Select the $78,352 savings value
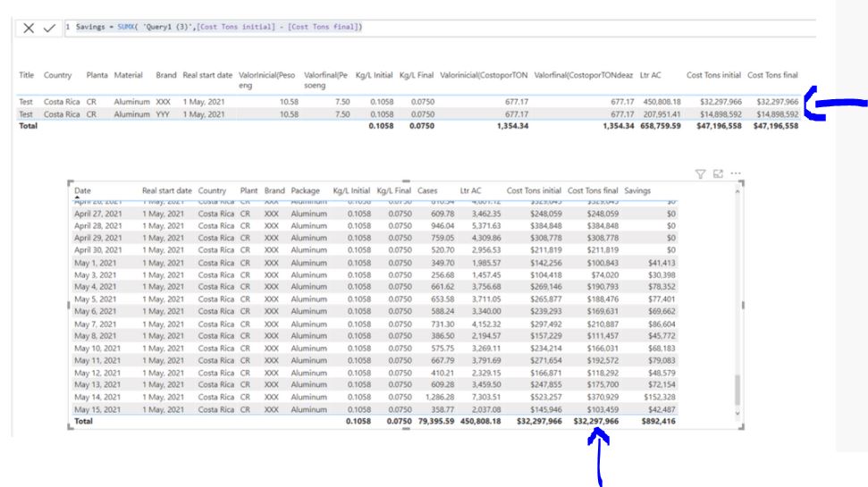Viewport: 868px width, 487px height. click(x=662, y=287)
